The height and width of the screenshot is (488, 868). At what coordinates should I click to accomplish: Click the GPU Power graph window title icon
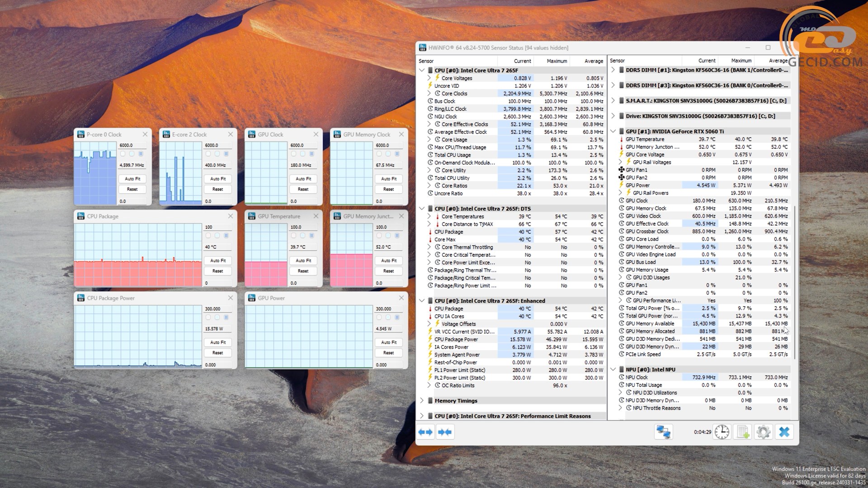(252, 298)
